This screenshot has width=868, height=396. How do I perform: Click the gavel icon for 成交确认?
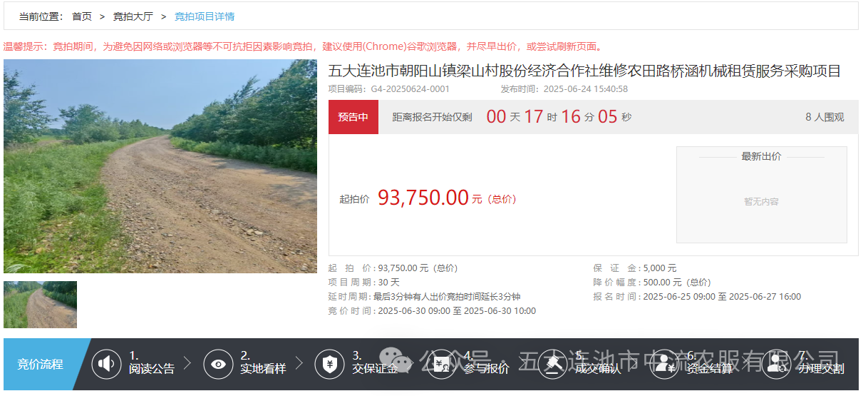[553, 364]
